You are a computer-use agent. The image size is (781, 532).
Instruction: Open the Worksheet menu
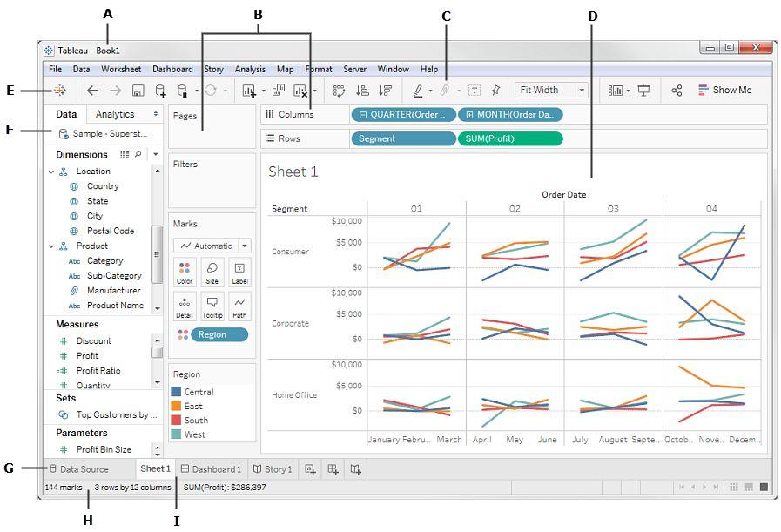point(121,70)
